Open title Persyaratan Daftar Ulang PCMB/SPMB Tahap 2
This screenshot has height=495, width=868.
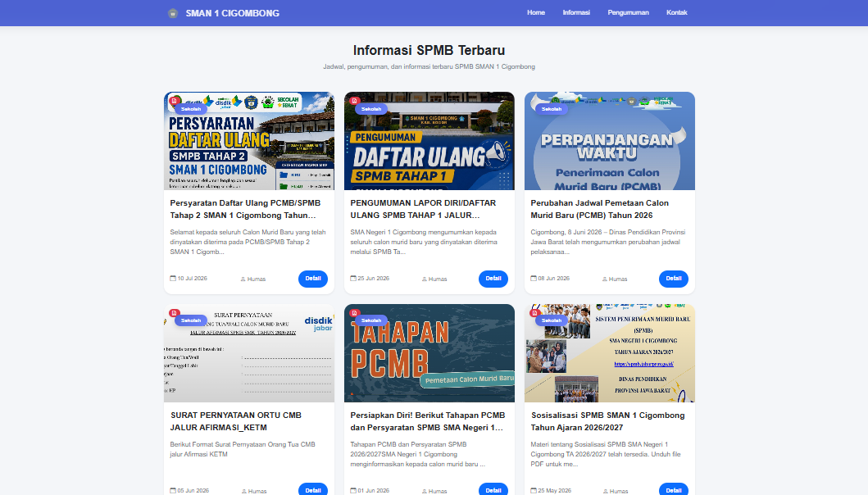tap(245, 209)
